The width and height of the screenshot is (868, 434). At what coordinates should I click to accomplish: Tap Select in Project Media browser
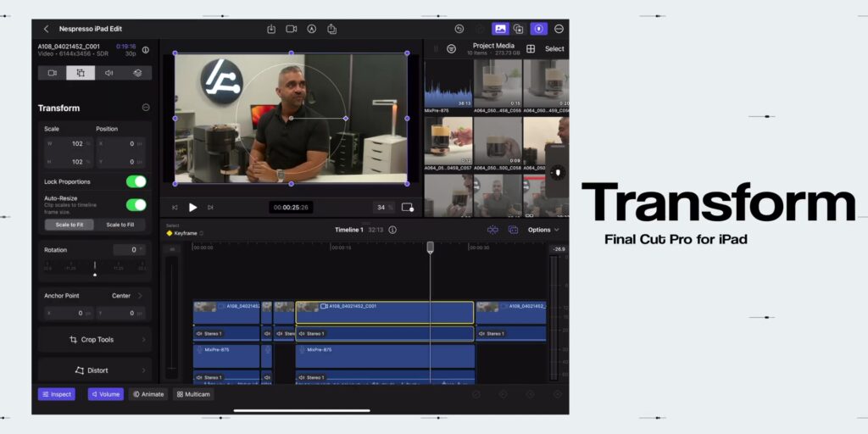click(554, 48)
